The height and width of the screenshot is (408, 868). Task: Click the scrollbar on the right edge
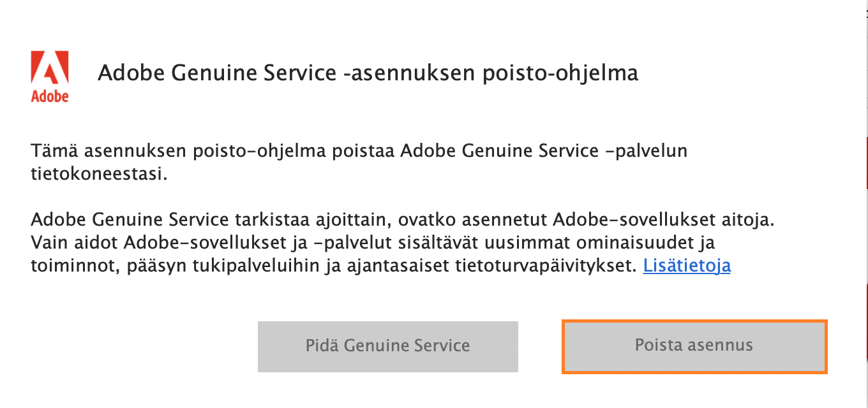tap(865, 159)
